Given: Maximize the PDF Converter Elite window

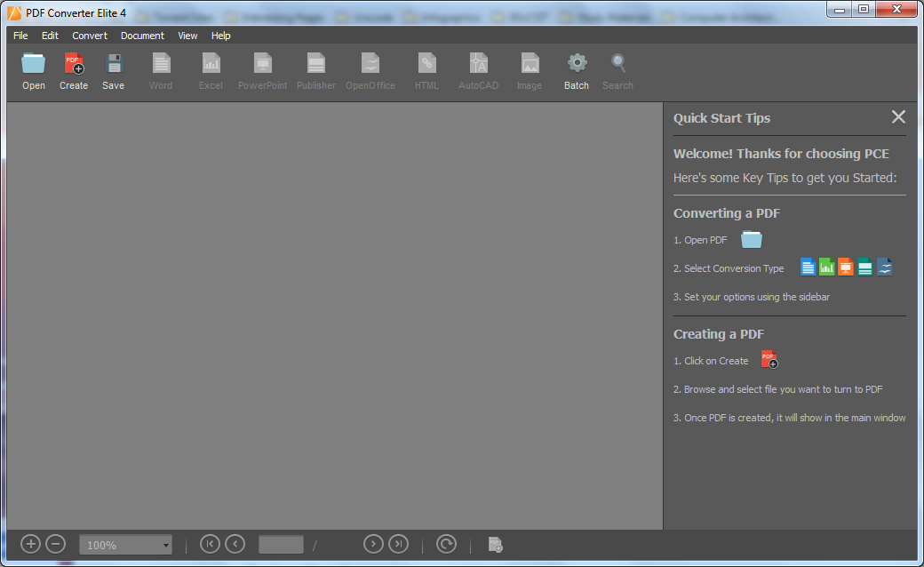Looking at the screenshot, I should click(864, 10).
